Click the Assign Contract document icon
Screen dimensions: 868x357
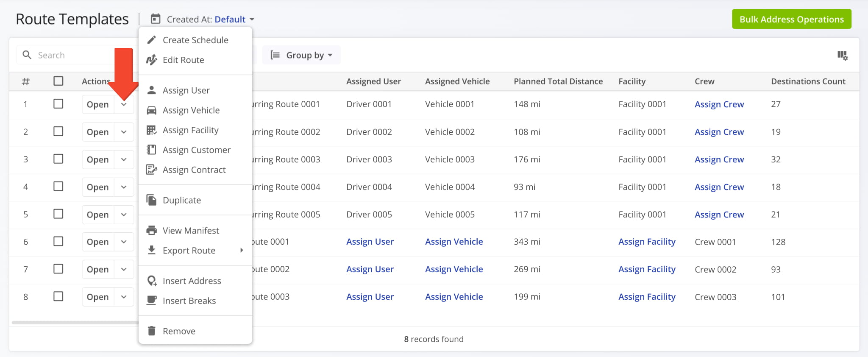pyautogui.click(x=151, y=170)
